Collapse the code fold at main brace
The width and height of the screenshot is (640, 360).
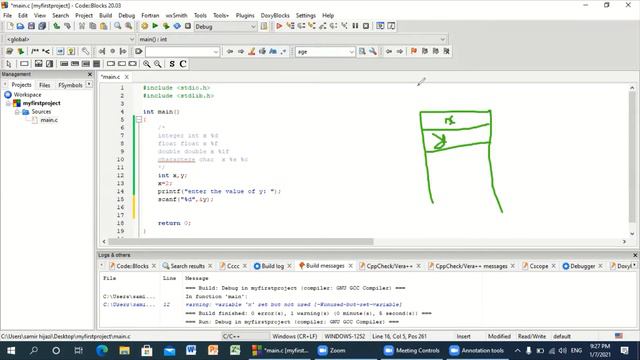(139, 120)
